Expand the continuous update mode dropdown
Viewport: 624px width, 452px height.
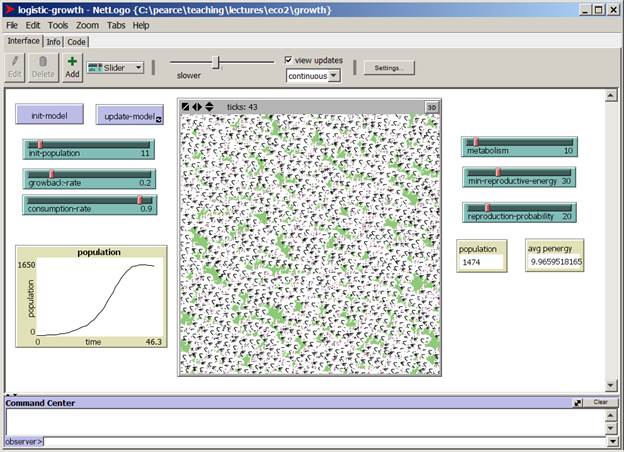tap(313, 75)
